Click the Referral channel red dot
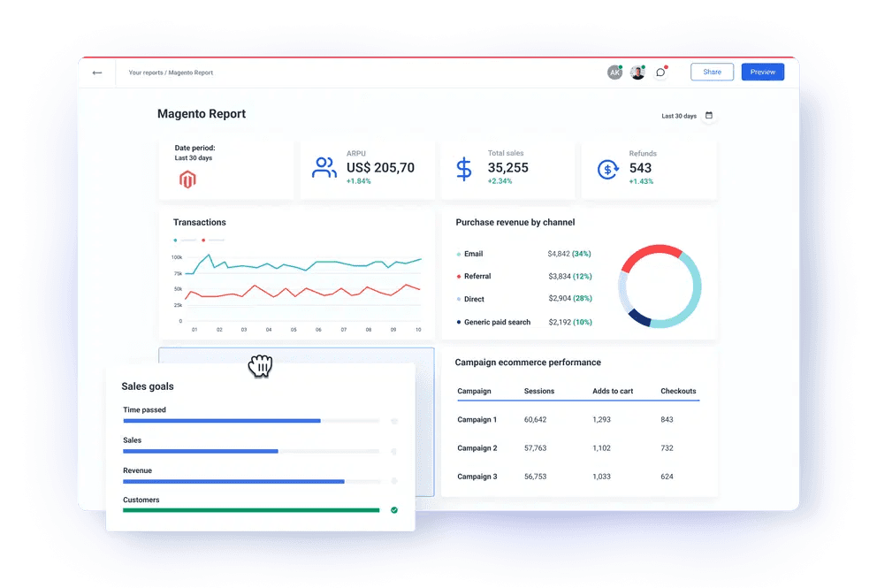This screenshot has height=588, width=877. pos(459,277)
